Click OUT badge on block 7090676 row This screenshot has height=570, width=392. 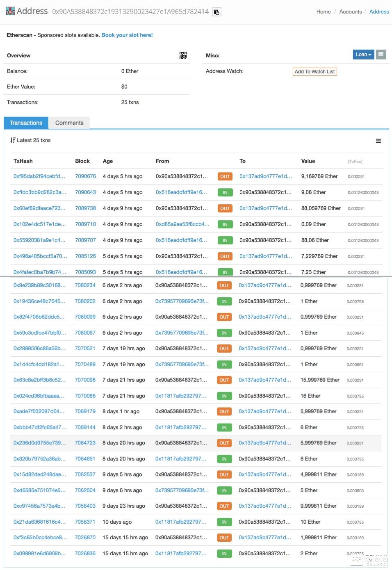225,177
